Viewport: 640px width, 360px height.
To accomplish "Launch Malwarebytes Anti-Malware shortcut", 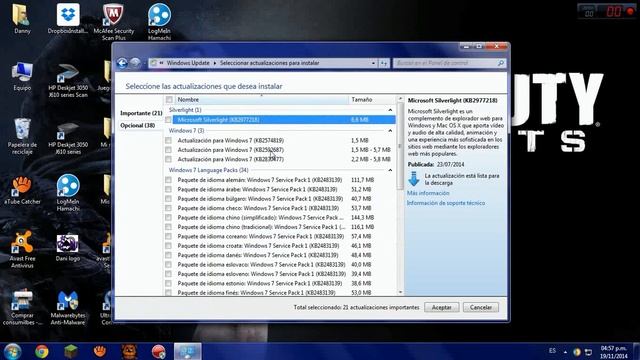I will pos(68,308).
